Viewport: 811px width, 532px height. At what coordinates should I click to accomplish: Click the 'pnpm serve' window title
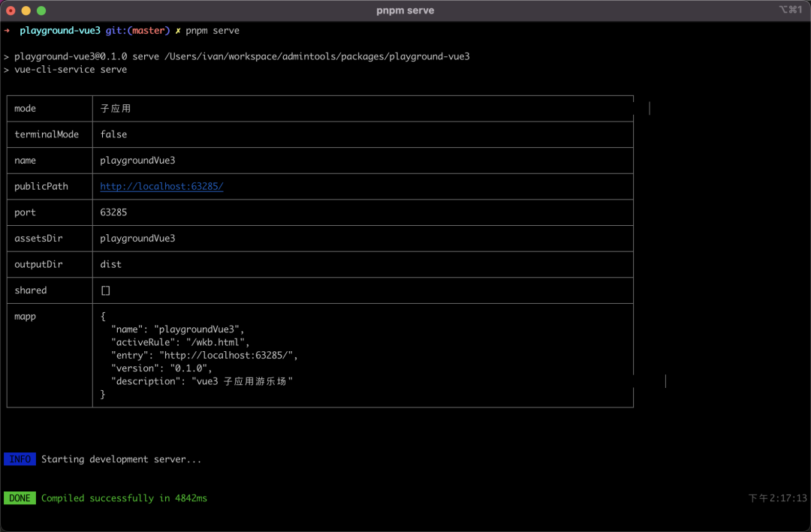click(405, 11)
